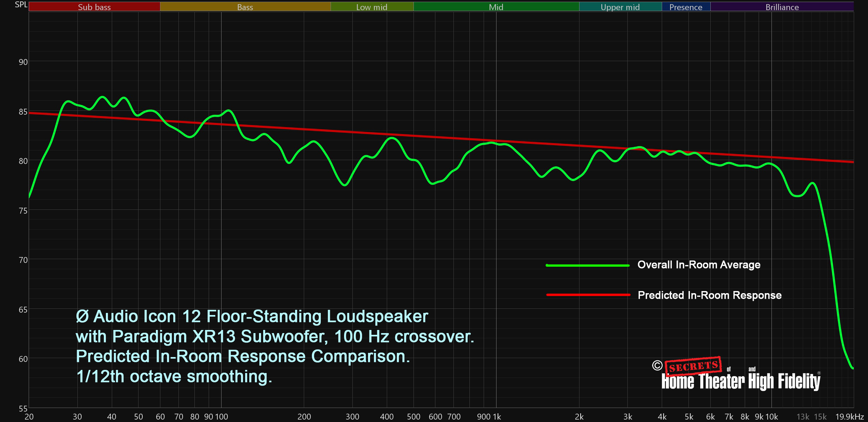Click the Overall In-Room Average legend text

click(699, 265)
